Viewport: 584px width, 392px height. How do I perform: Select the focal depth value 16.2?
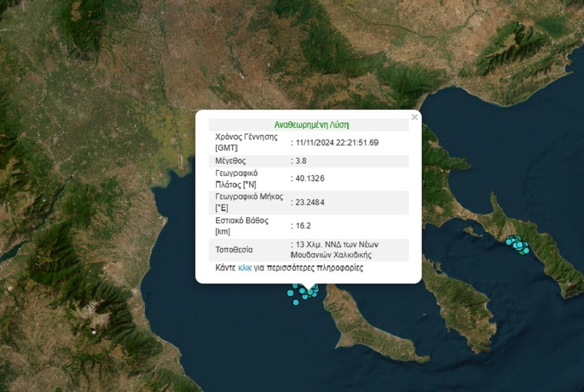pos(303,226)
